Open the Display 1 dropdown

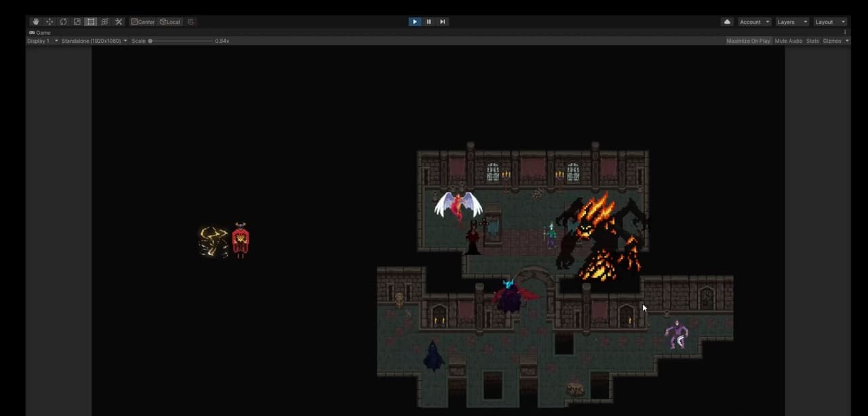[x=43, y=41]
